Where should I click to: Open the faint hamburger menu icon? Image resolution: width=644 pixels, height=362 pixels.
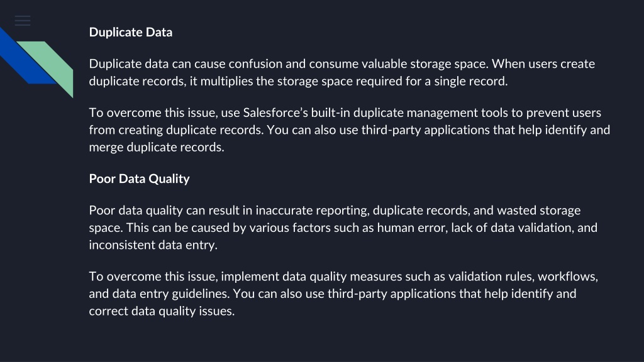(x=23, y=21)
